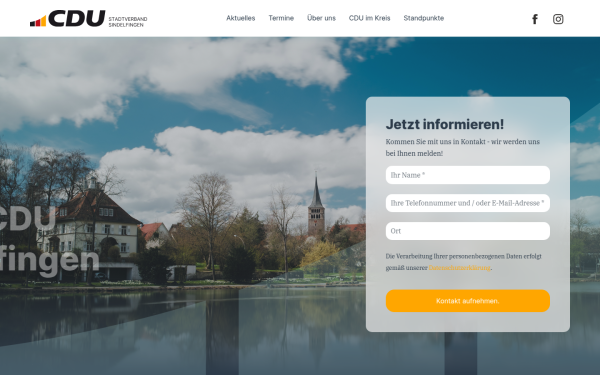
Task: Go to the Termine page
Action: click(x=281, y=18)
